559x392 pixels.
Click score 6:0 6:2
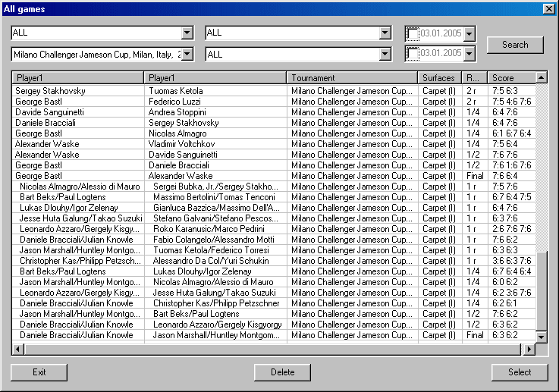(505, 282)
